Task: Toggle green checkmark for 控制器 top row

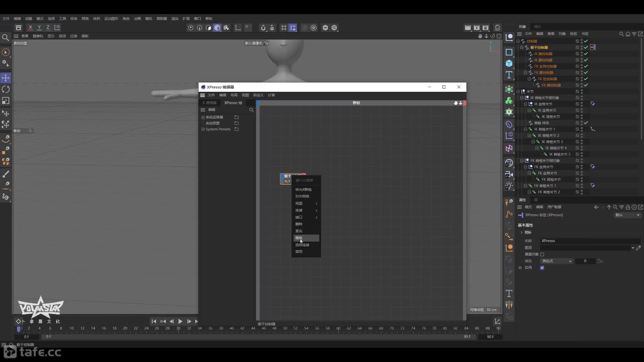Action: pos(586,41)
